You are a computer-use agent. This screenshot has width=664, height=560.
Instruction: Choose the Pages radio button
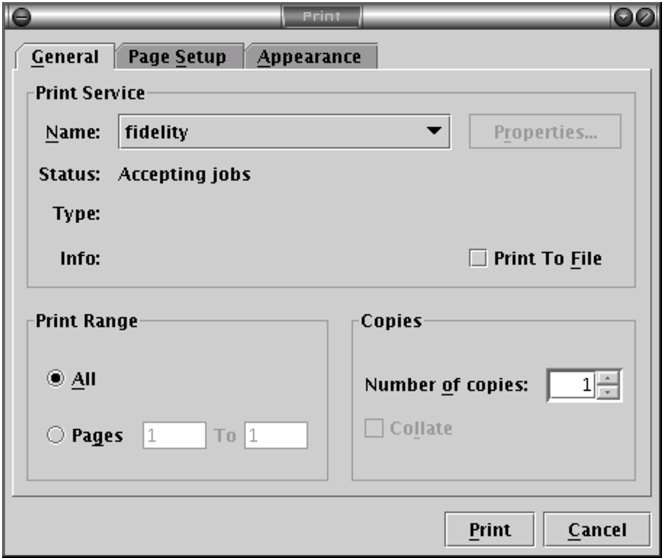pos(55,435)
